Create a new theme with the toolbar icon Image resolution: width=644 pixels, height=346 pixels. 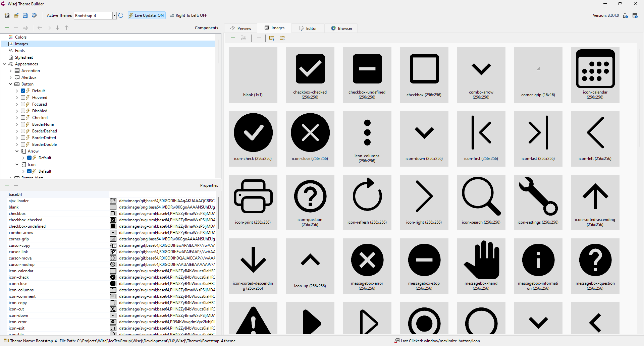click(7, 15)
